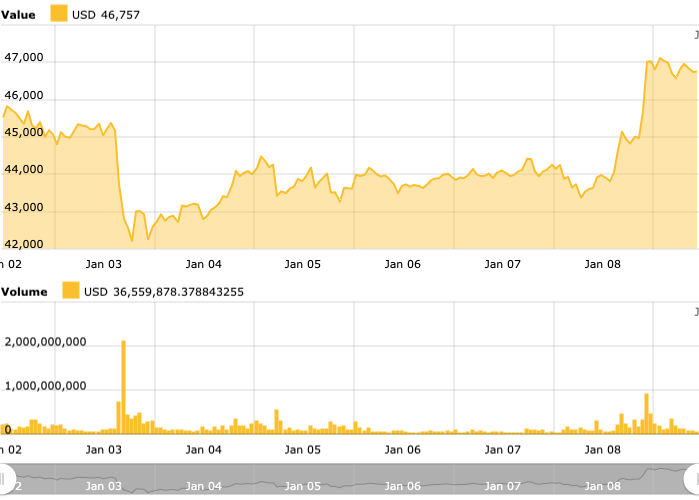Image resolution: width=699 pixels, height=500 pixels.
Task: Click the Jan 04 label under price chart
Action: pos(203,265)
